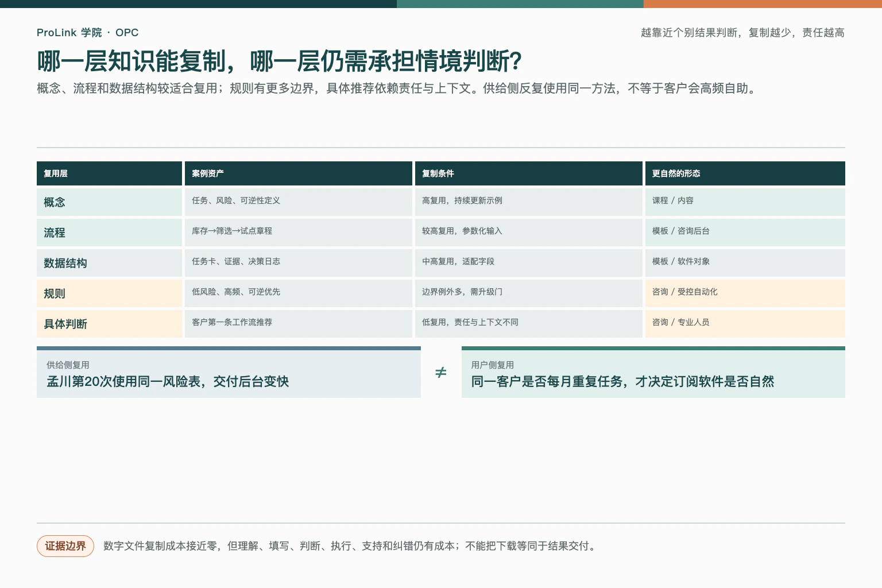Click the 复制条件 column header
Viewport: 882px width, 588px height.
click(529, 173)
